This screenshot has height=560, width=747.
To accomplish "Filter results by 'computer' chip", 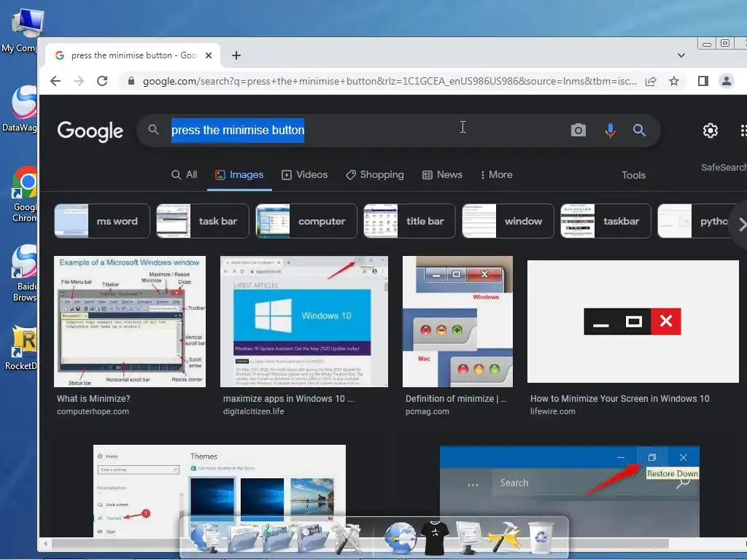I will pos(306,221).
